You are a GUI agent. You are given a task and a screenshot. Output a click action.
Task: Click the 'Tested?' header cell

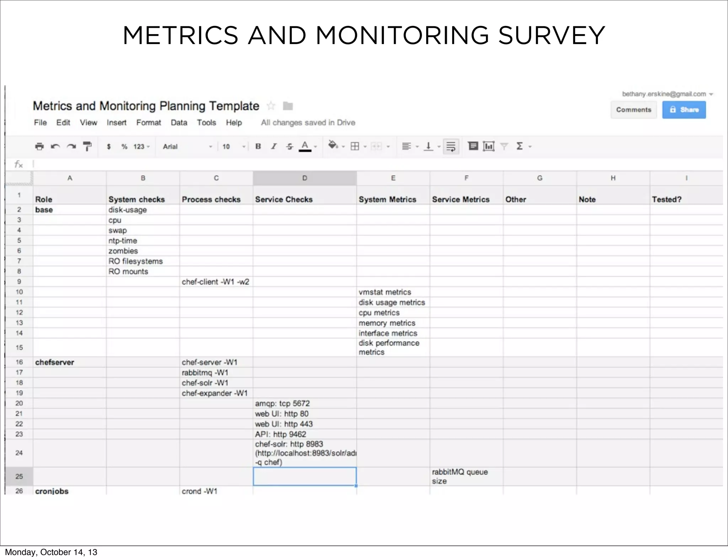pyautogui.click(x=686, y=195)
